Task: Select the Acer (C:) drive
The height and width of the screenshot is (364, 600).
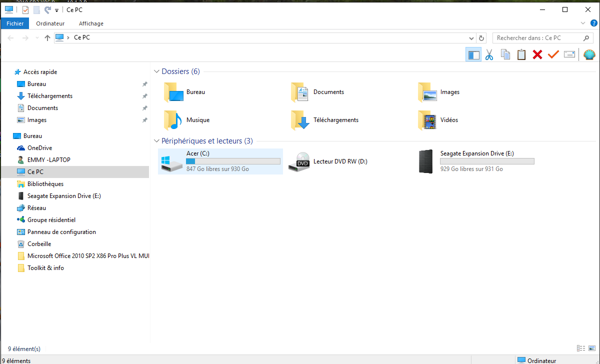Action: (x=220, y=161)
